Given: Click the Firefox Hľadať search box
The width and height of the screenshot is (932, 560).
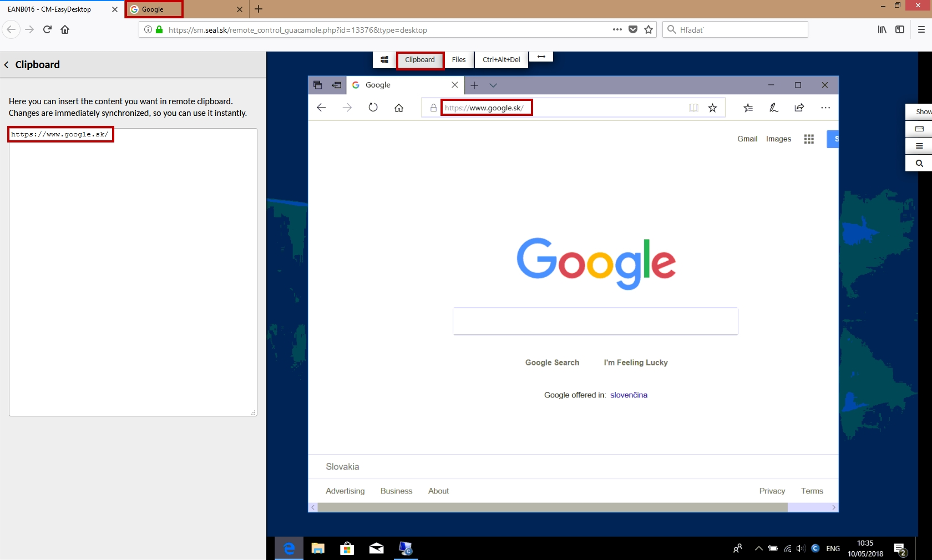Looking at the screenshot, I should pos(735,29).
